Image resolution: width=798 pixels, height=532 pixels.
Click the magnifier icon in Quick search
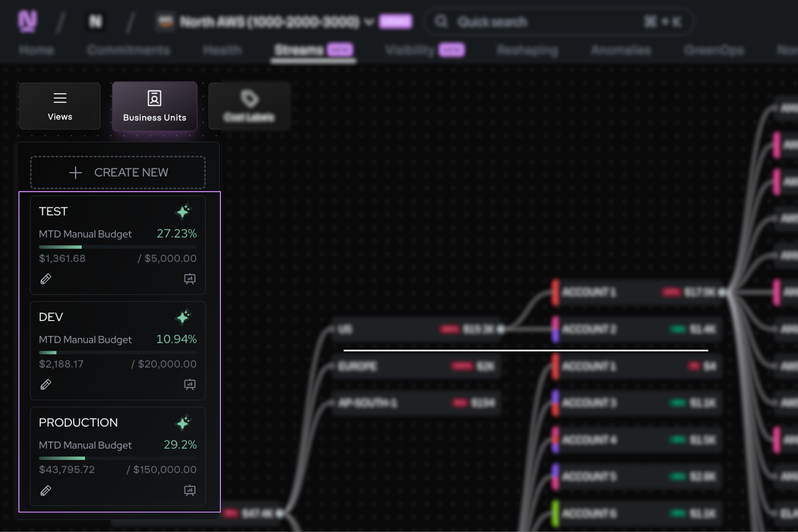pos(441,21)
